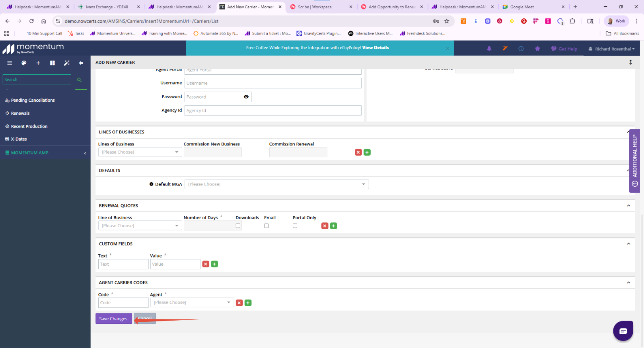Click the Code input field
The width and height of the screenshot is (644, 348).
point(123,303)
